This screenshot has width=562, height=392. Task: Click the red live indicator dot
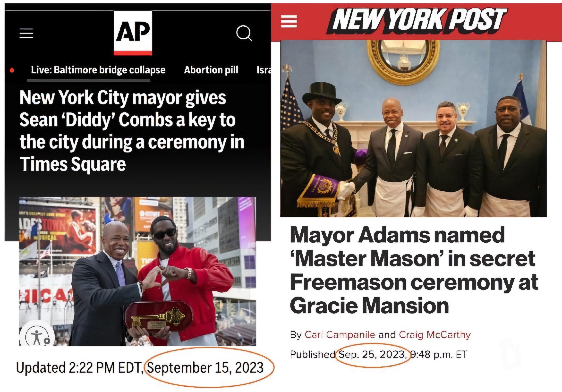coord(12,71)
